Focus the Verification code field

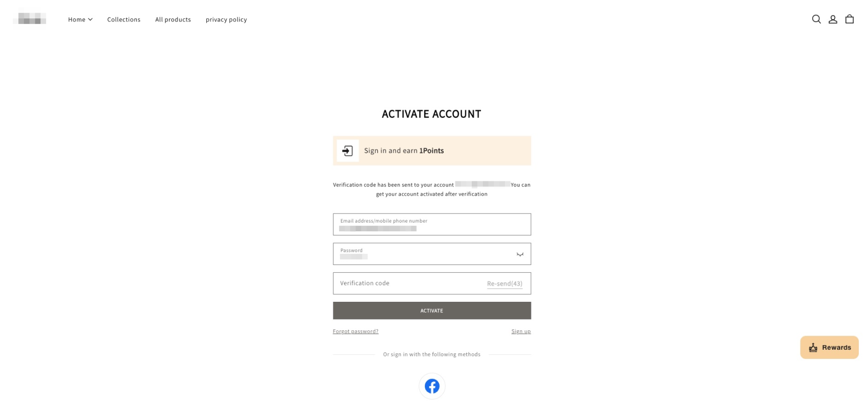point(408,283)
